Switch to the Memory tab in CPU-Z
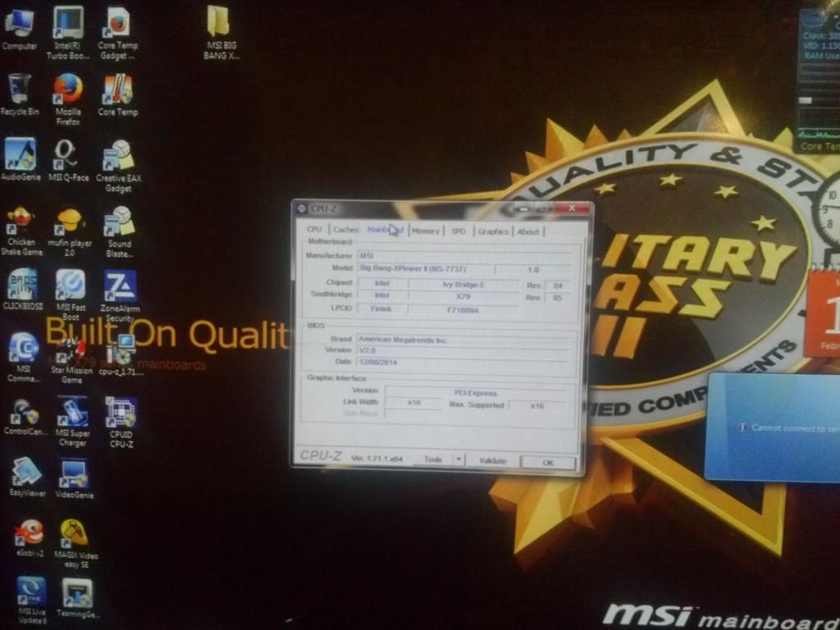The height and width of the screenshot is (630, 840). (x=426, y=231)
